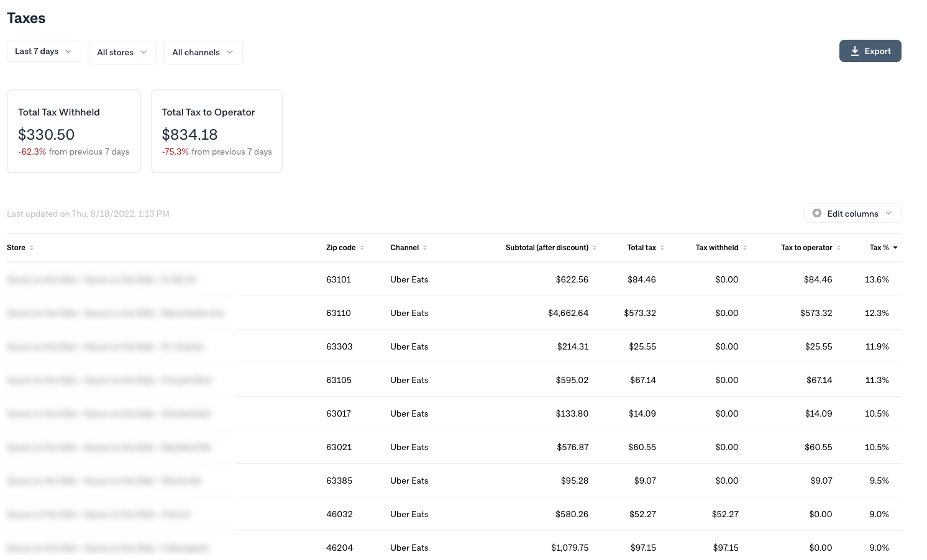Click zip code 63101 cell
This screenshot has height=560, width=927.
339,279
